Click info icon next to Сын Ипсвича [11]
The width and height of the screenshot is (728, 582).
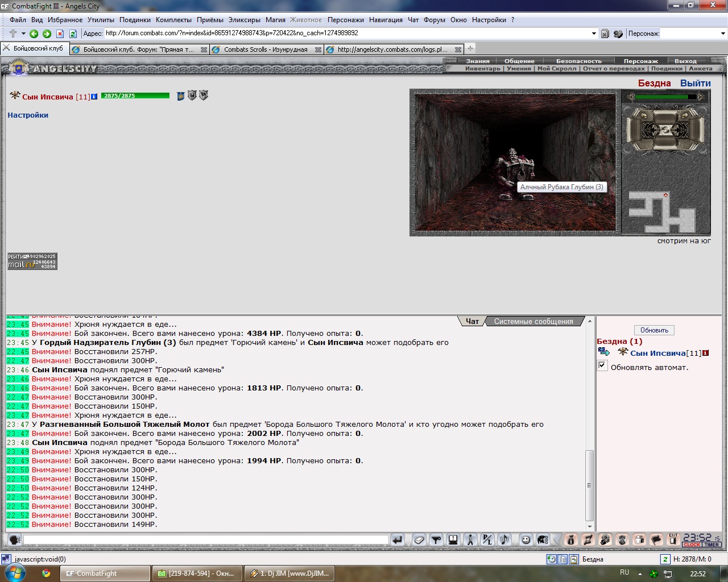94,97
